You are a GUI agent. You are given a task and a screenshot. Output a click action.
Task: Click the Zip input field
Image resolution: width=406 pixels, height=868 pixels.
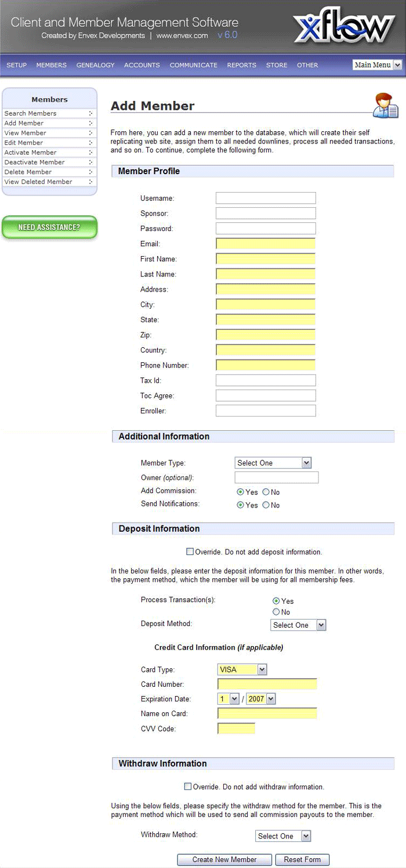pyautogui.click(x=266, y=334)
